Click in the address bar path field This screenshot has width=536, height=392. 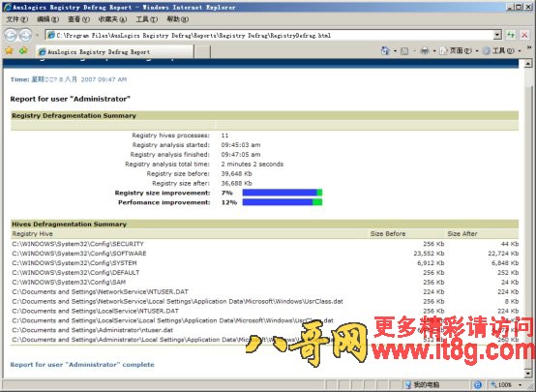270,35
